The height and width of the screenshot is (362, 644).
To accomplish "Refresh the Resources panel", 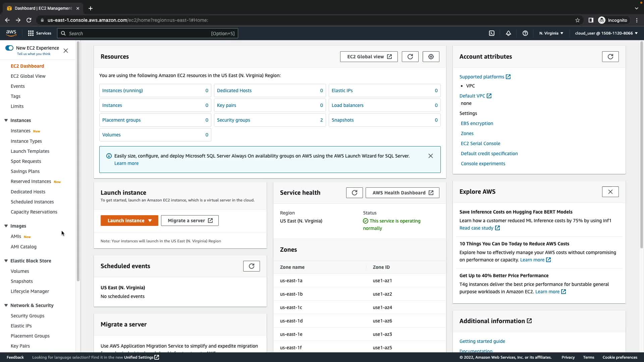I will 410,57.
